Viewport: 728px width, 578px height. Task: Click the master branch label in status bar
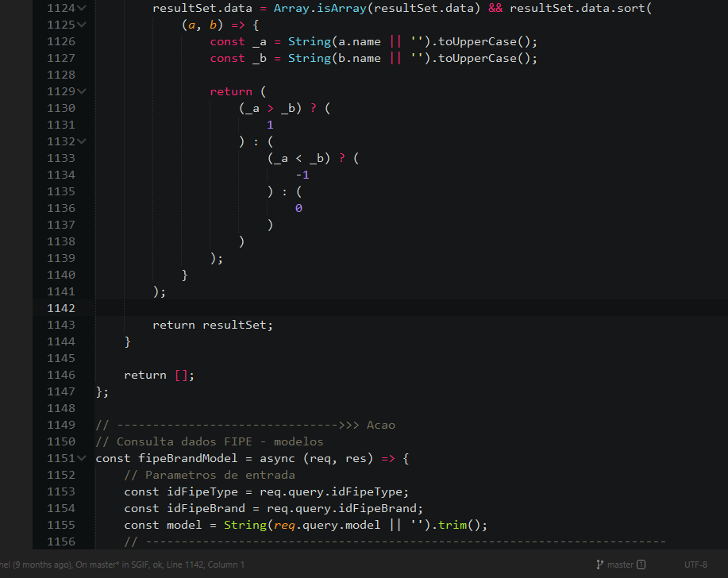[621, 565]
